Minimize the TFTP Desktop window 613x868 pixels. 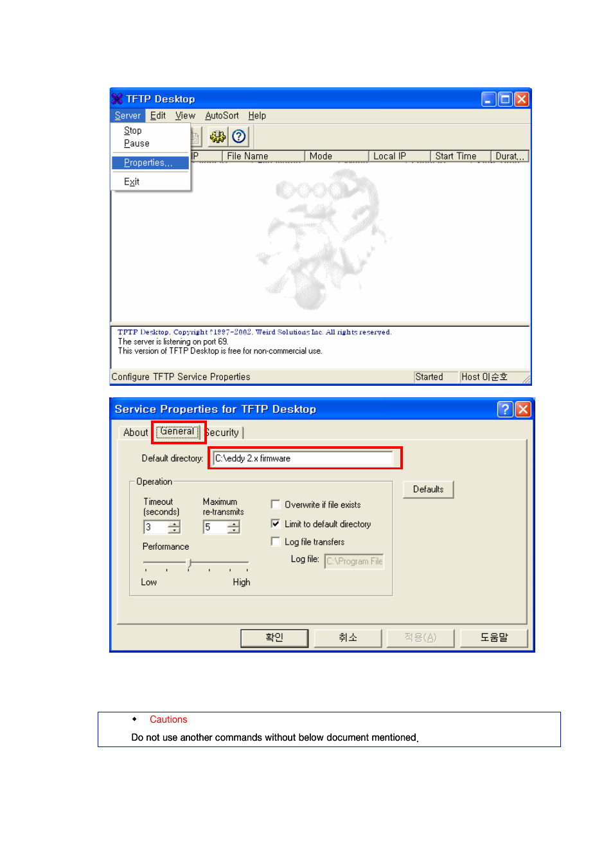pyautogui.click(x=488, y=99)
